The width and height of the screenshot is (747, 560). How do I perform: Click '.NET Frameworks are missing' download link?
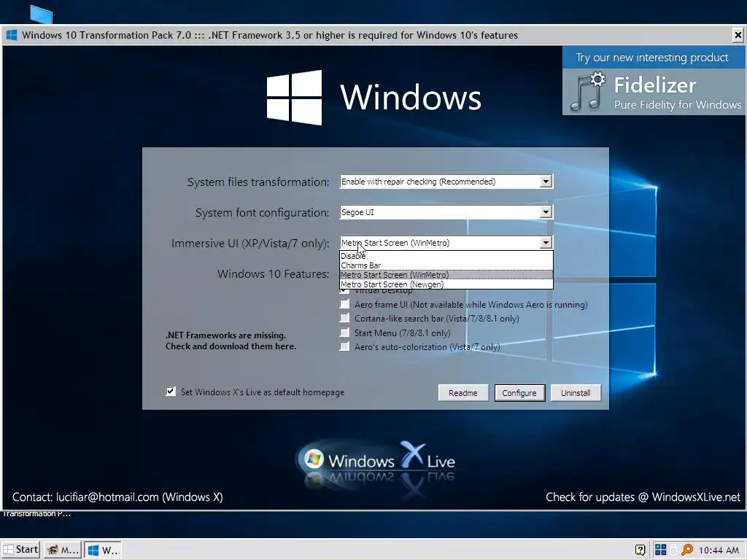click(231, 341)
